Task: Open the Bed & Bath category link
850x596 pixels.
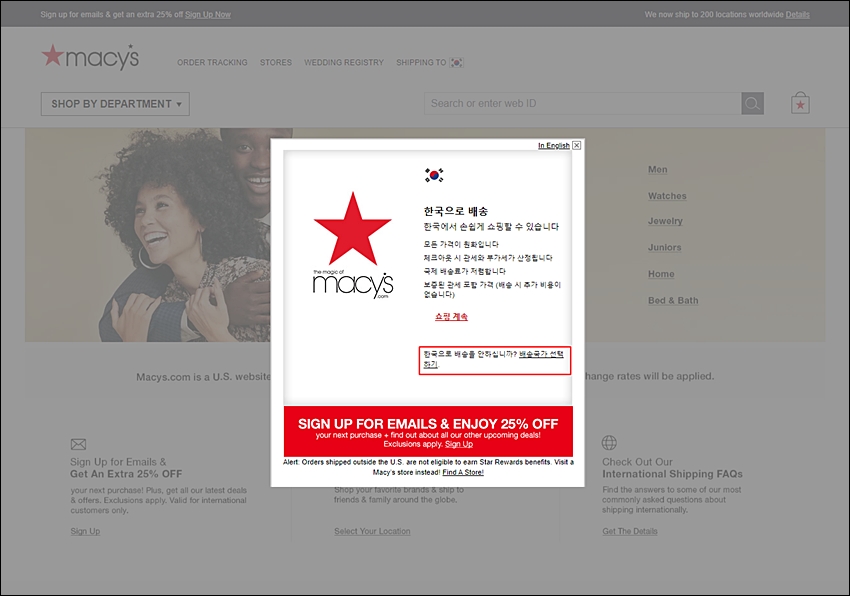Action: pyautogui.click(x=673, y=300)
